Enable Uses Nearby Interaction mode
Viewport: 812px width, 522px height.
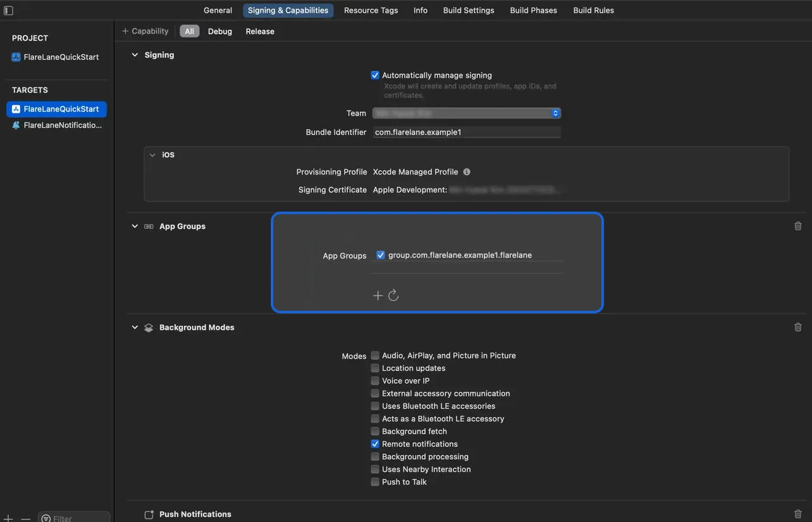pyautogui.click(x=375, y=469)
